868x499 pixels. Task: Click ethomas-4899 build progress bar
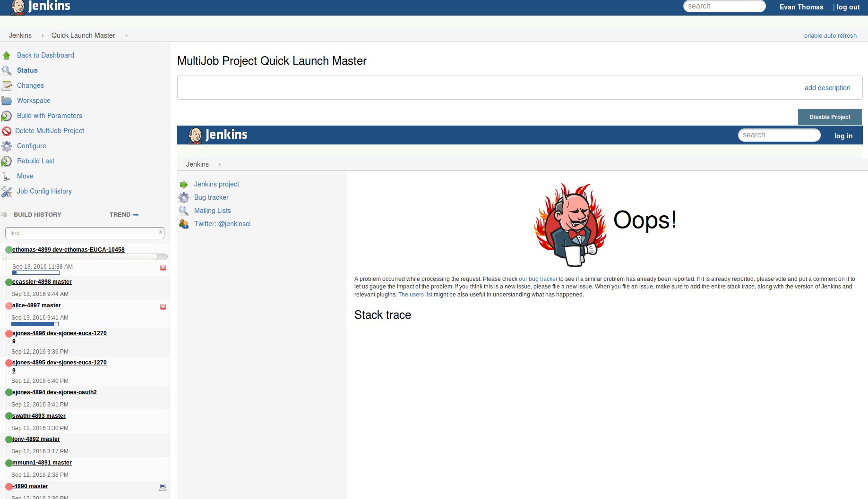pyautogui.click(x=36, y=273)
